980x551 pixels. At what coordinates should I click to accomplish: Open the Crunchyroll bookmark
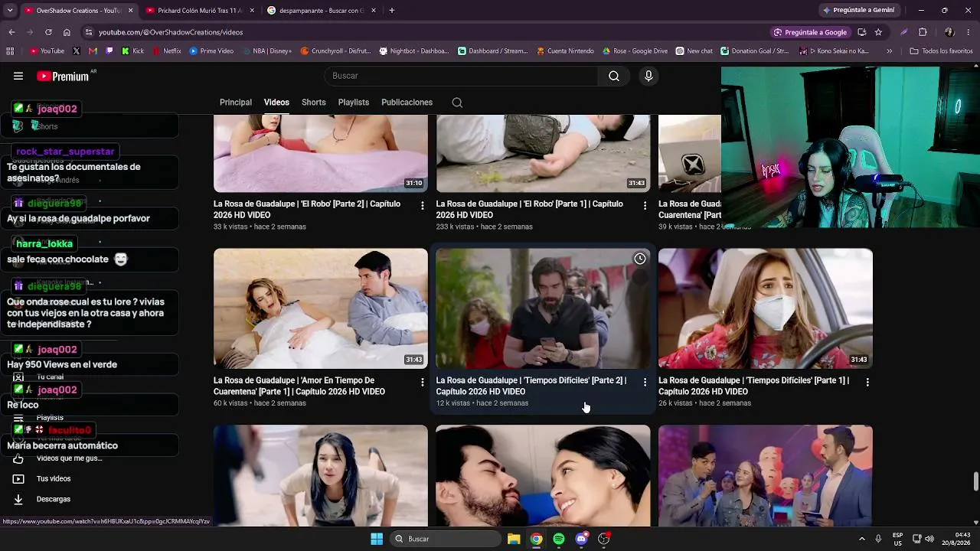pyautogui.click(x=335, y=51)
